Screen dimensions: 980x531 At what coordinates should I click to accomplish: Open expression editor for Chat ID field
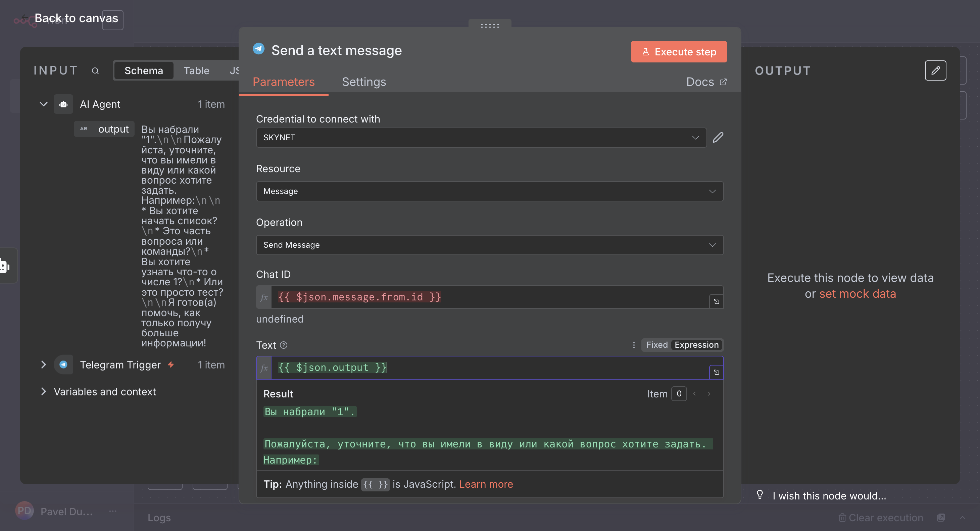point(716,301)
